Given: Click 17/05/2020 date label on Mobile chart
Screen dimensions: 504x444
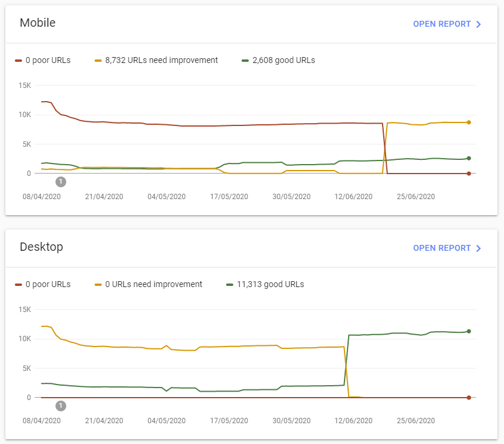Looking at the screenshot, I should click(x=229, y=197).
